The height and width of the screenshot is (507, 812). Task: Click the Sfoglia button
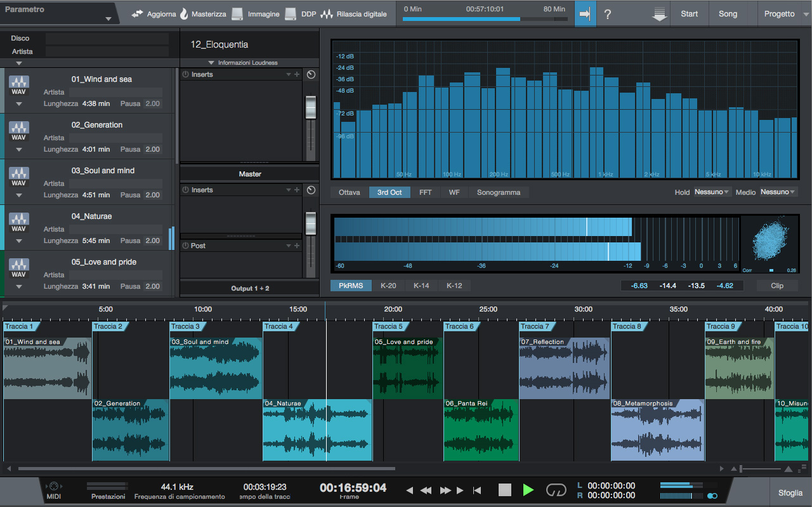790,493
